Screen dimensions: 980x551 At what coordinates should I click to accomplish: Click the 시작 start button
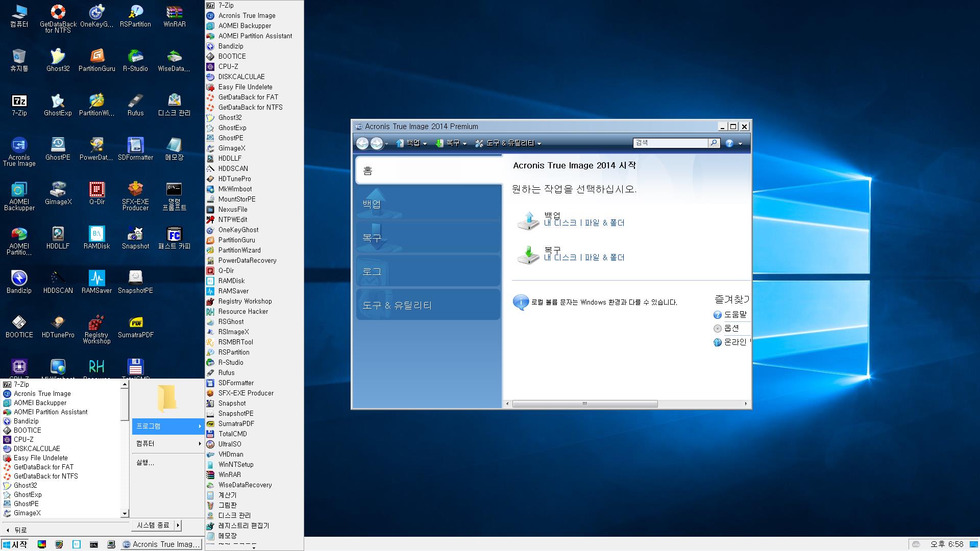tap(15, 544)
